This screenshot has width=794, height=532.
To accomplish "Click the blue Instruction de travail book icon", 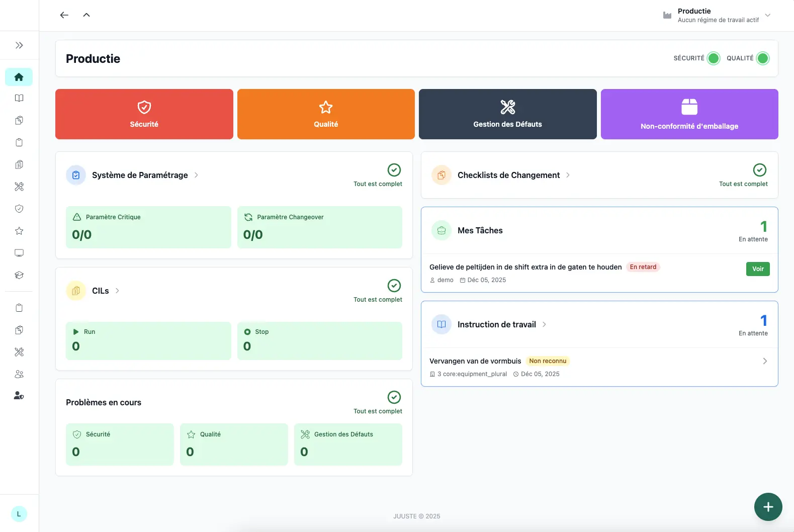I will point(442,324).
